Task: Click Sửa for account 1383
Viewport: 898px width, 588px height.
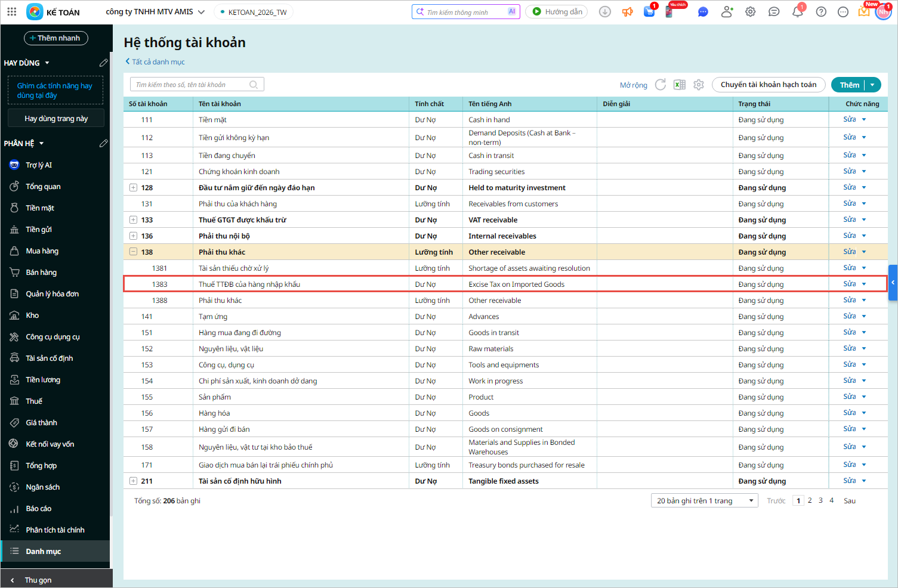Action: [x=850, y=284]
